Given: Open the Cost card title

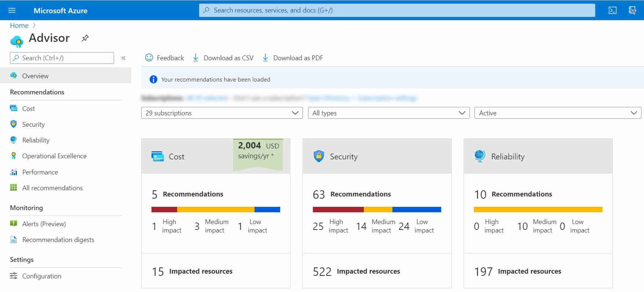Looking at the screenshot, I should pos(176,156).
